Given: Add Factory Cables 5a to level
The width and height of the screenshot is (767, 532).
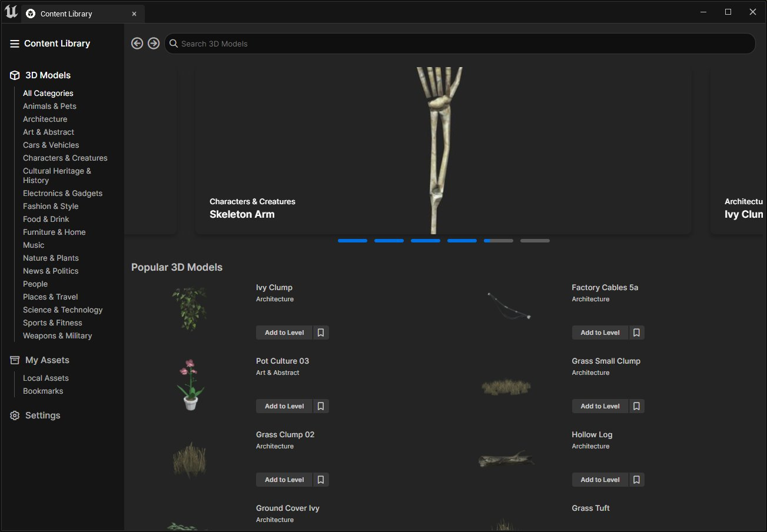Looking at the screenshot, I should (x=600, y=332).
